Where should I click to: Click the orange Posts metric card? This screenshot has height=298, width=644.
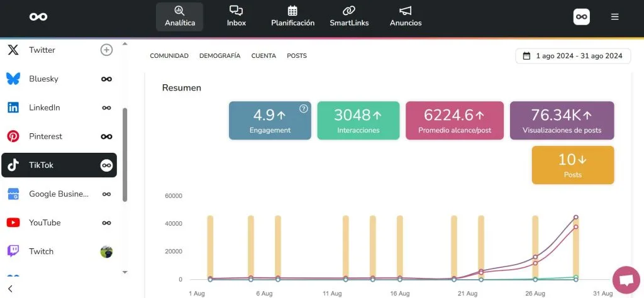click(x=573, y=165)
